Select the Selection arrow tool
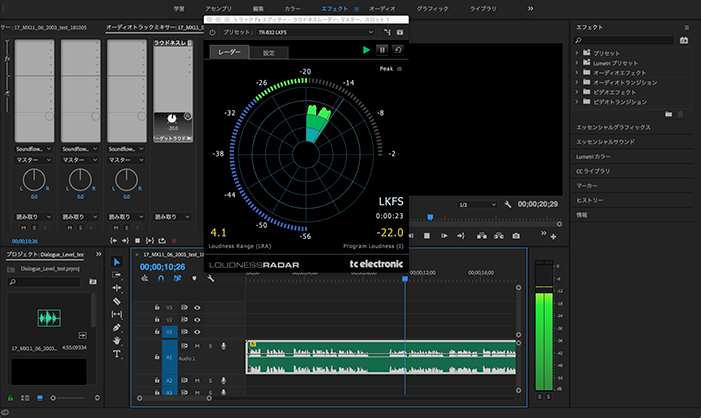 coord(117,262)
